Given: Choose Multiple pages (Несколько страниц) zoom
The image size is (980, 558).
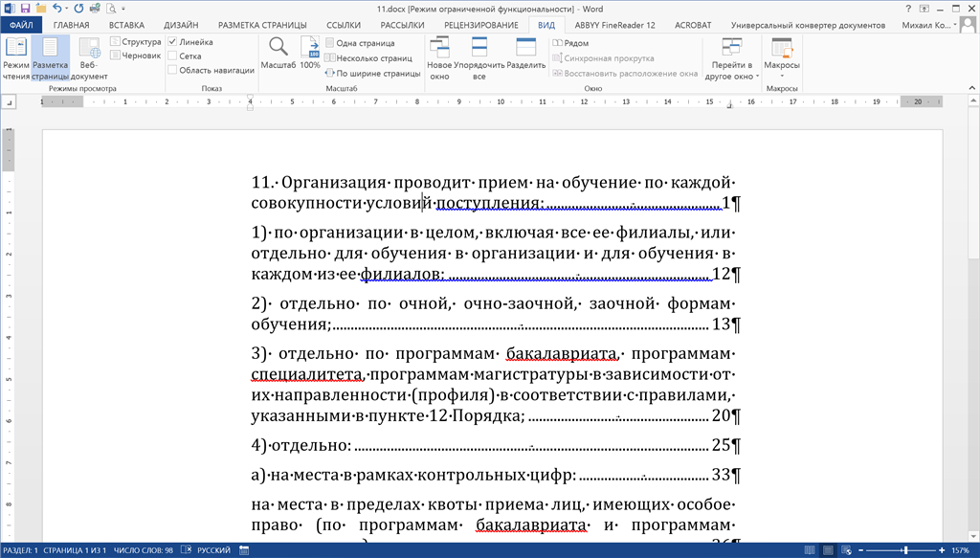Looking at the screenshot, I should [368, 58].
